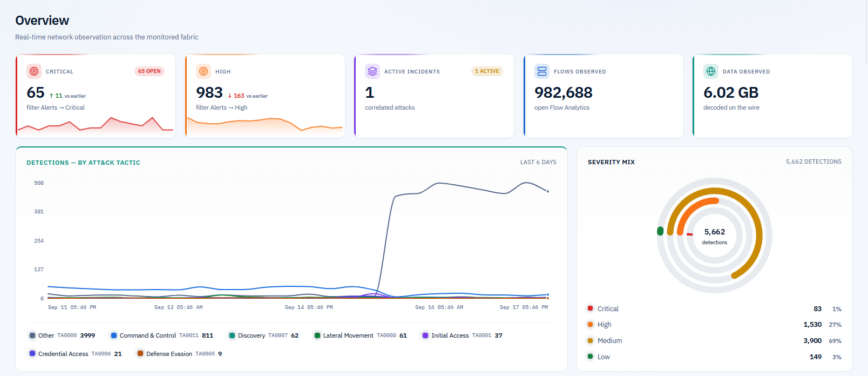Click the 983 high alerts count

click(209, 93)
